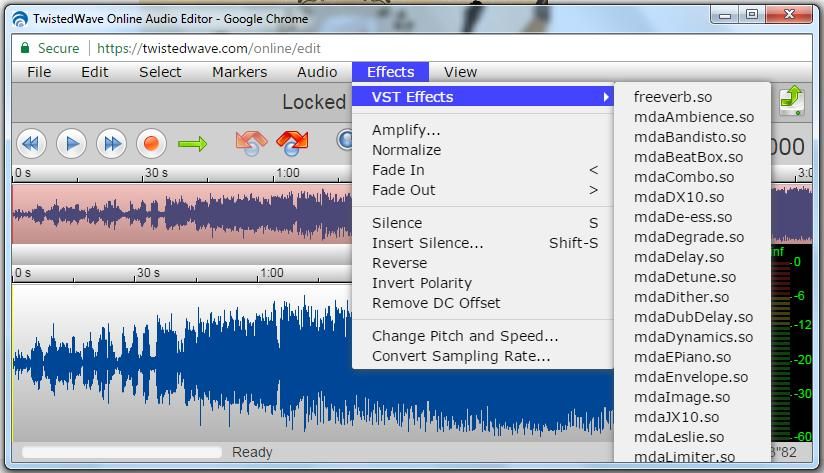Viewport: 824px width, 473px height.
Task: Select mdaDubDelay.so plugin
Action: click(x=692, y=316)
